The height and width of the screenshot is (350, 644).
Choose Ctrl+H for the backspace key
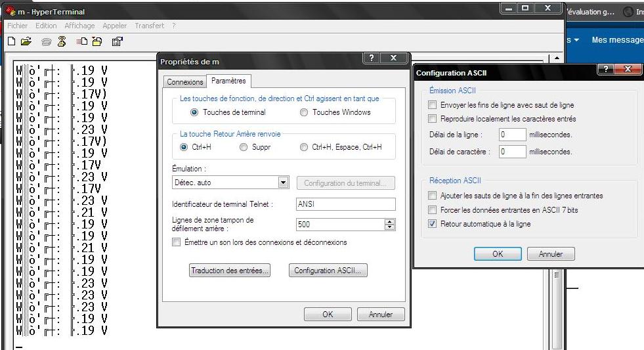pos(184,147)
